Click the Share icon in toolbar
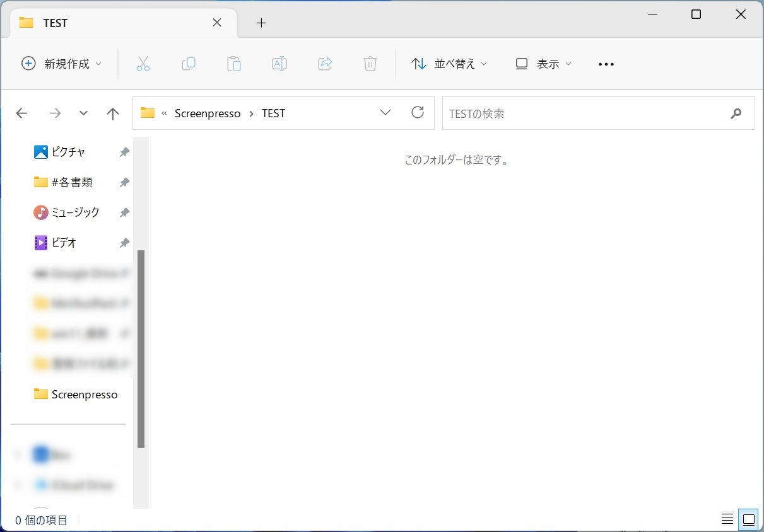Screen dimensions: 764x532 pyautogui.click(x=325, y=64)
